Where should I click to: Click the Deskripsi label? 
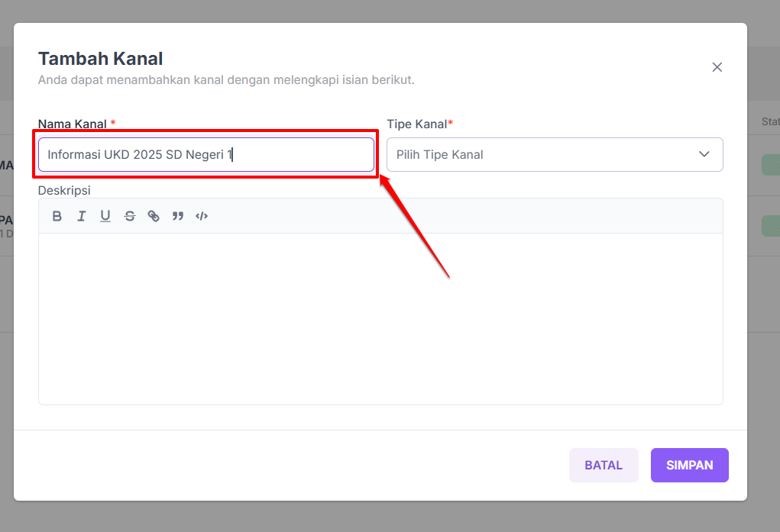click(64, 190)
